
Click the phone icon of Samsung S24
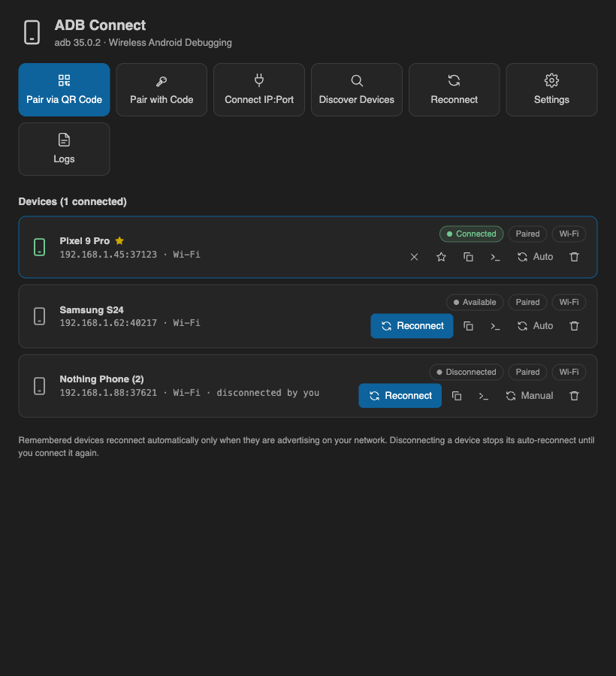40,316
